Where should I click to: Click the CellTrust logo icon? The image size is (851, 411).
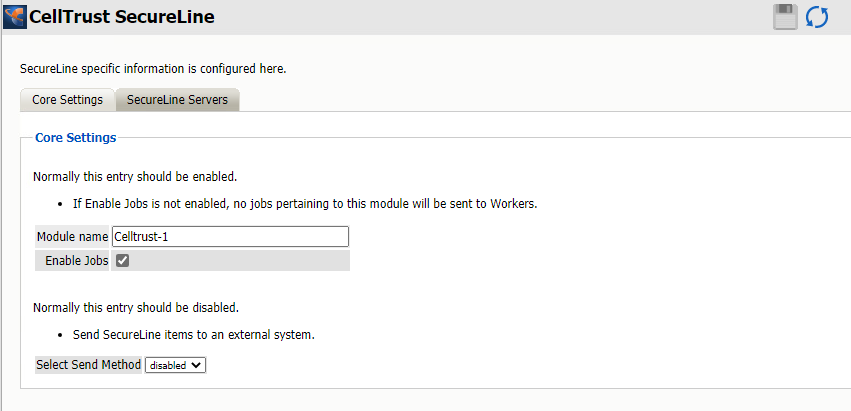tap(15, 17)
